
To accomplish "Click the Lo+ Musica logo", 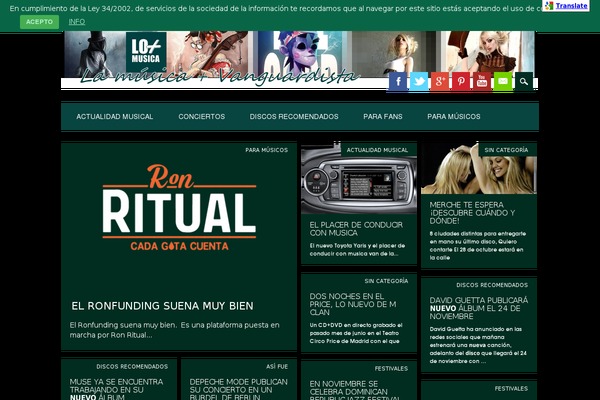I will pyautogui.click(x=146, y=52).
